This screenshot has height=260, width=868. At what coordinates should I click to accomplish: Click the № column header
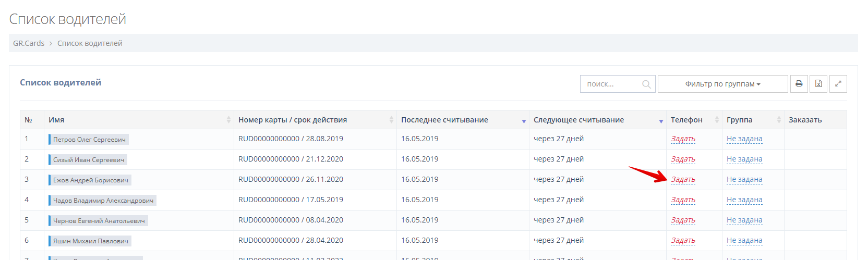pyautogui.click(x=32, y=120)
